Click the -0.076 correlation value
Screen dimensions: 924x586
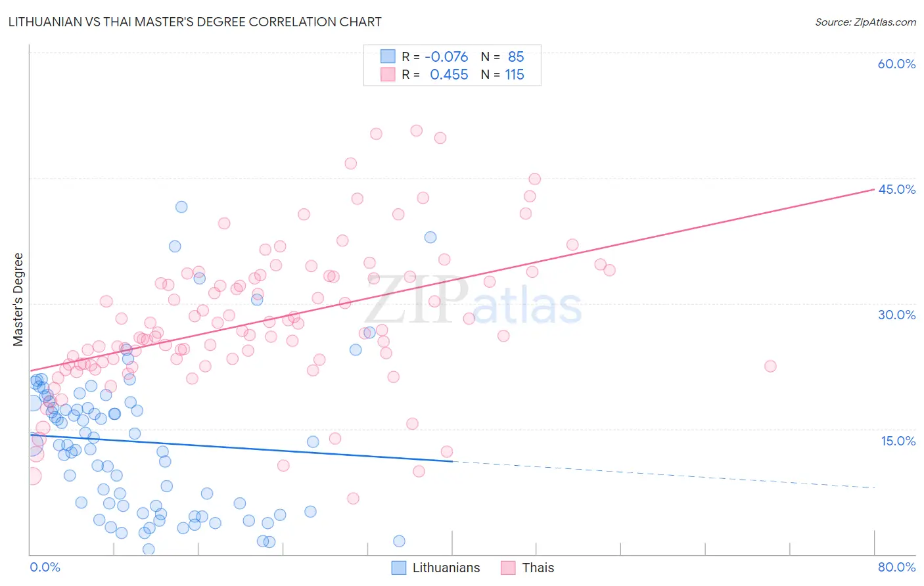[x=446, y=56]
